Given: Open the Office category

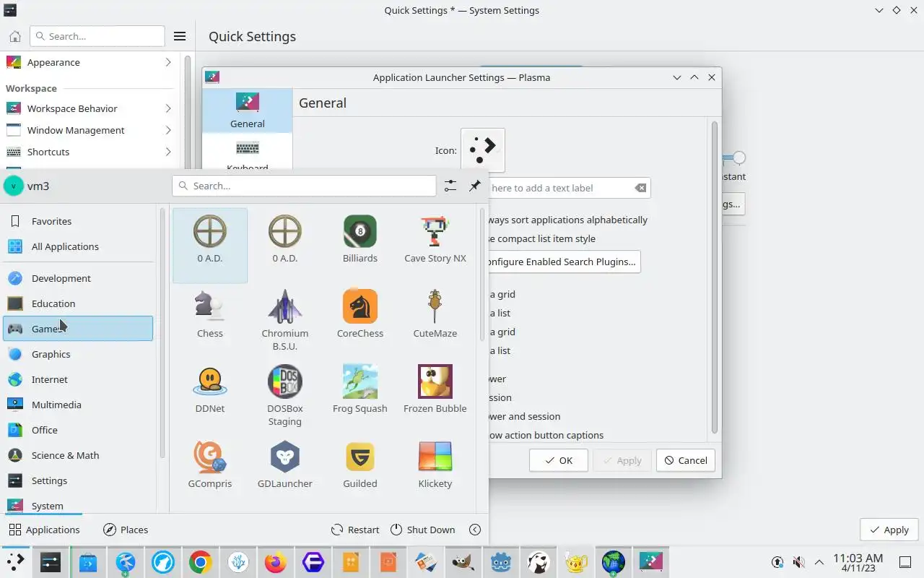Looking at the screenshot, I should (x=78, y=430).
